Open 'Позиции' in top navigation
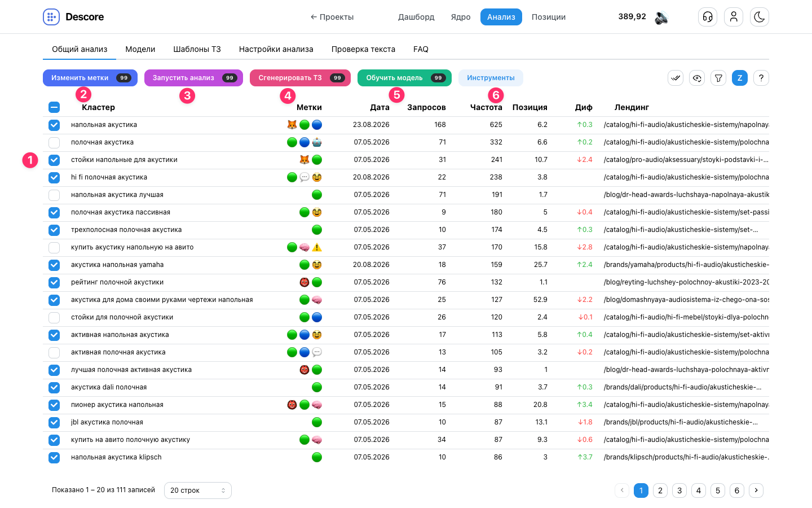Image resolution: width=812 pixels, height=508 pixels. [x=549, y=17]
